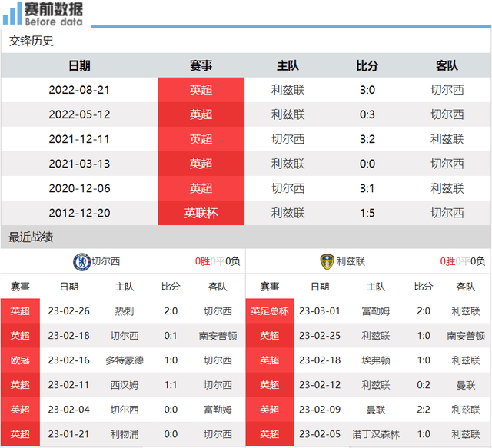Screen dimensions: 492x448
Task: Click the 0:3 score in head-to-head table
Action: point(367,114)
